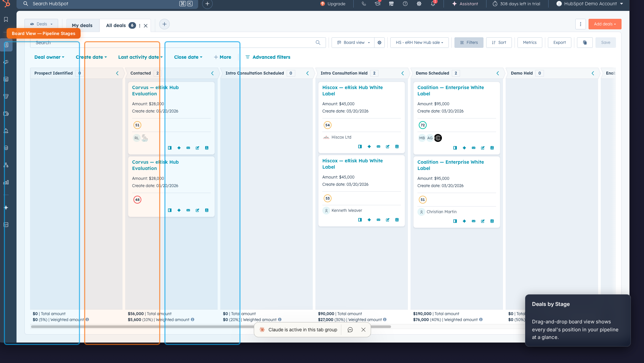Click Advanced filters

[268, 57]
